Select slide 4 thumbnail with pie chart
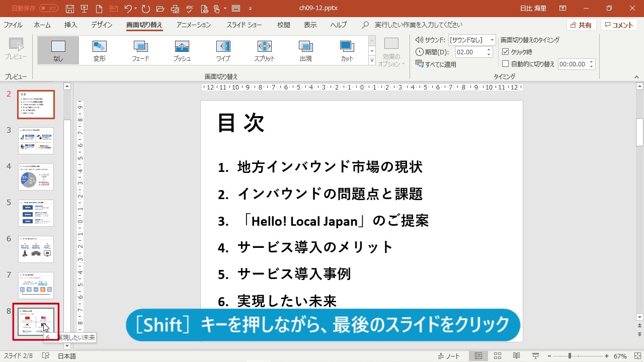 click(36, 177)
